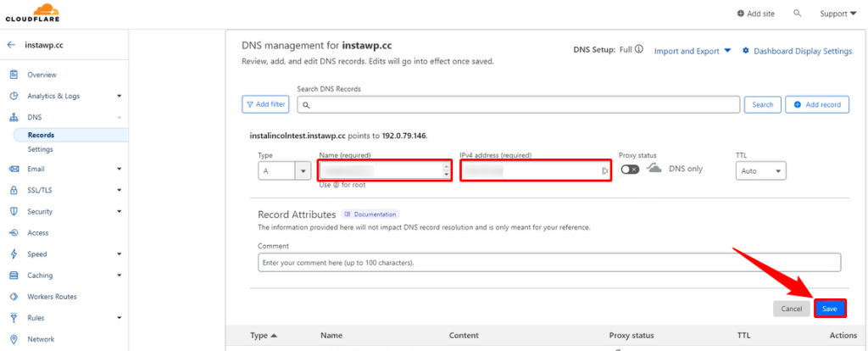The width and height of the screenshot is (868, 351).
Task: Expand the Speed section arrow
Action: pyautogui.click(x=119, y=254)
